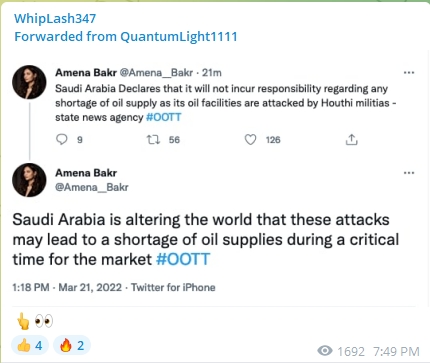The width and height of the screenshot is (430, 363).
Task: Open Forwarded from QuantumLight1111 link
Action: (126, 36)
